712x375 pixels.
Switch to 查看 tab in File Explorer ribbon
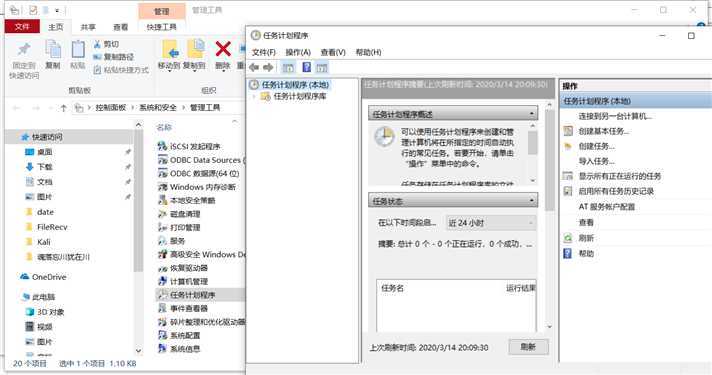(x=120, y=27)
